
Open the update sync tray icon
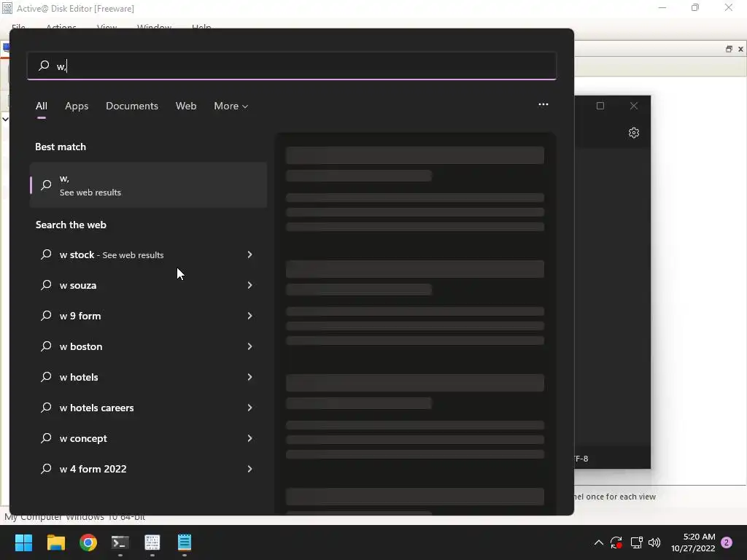pos(616,542)
